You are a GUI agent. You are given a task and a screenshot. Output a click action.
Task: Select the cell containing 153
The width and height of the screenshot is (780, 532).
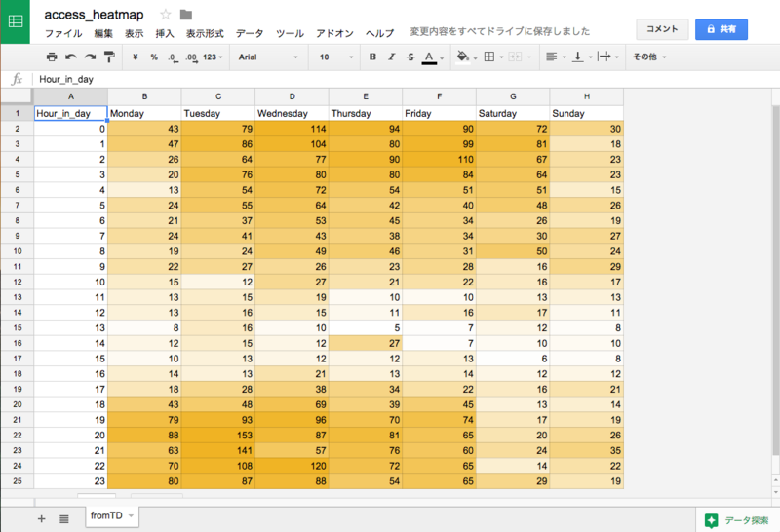point(218,435)
